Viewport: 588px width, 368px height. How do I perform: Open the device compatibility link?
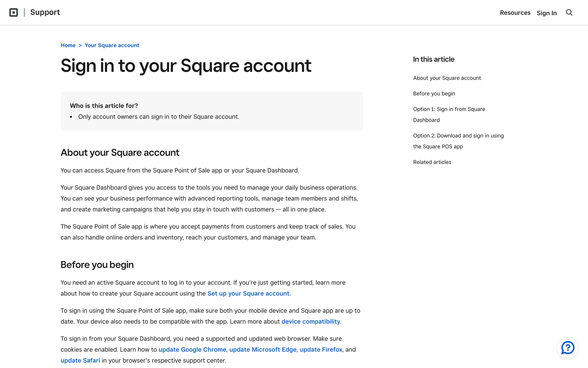pyautogui.click(x=311, y=322)
